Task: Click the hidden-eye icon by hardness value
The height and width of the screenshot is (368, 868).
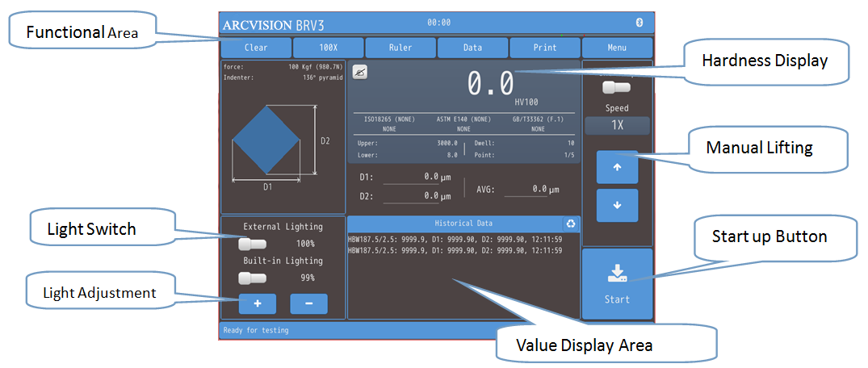Action: [360, 73]
